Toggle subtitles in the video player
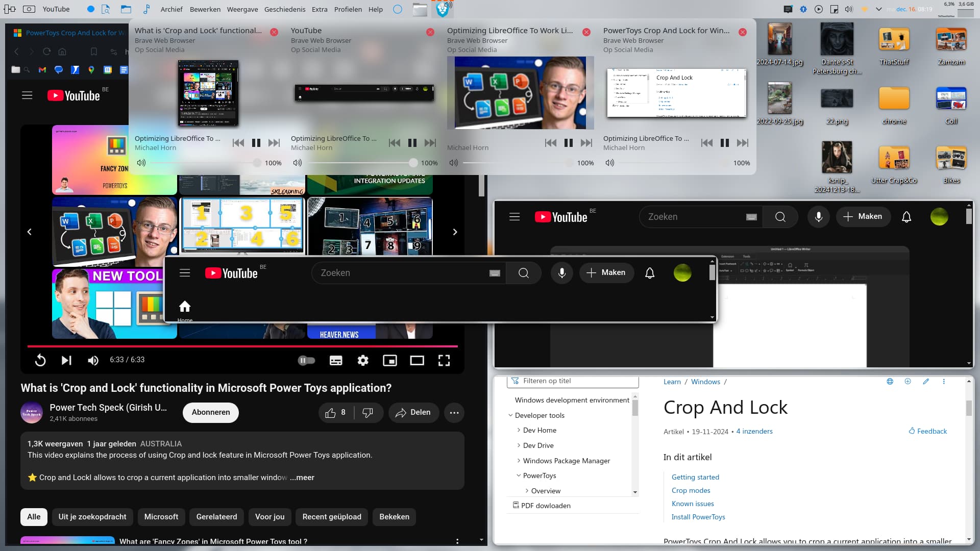 tap(336, 361)
